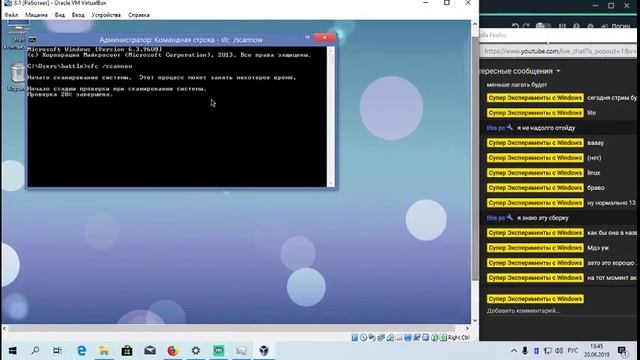
Task: Open Settings gear on the taskbar
Action: click(196, 351)
